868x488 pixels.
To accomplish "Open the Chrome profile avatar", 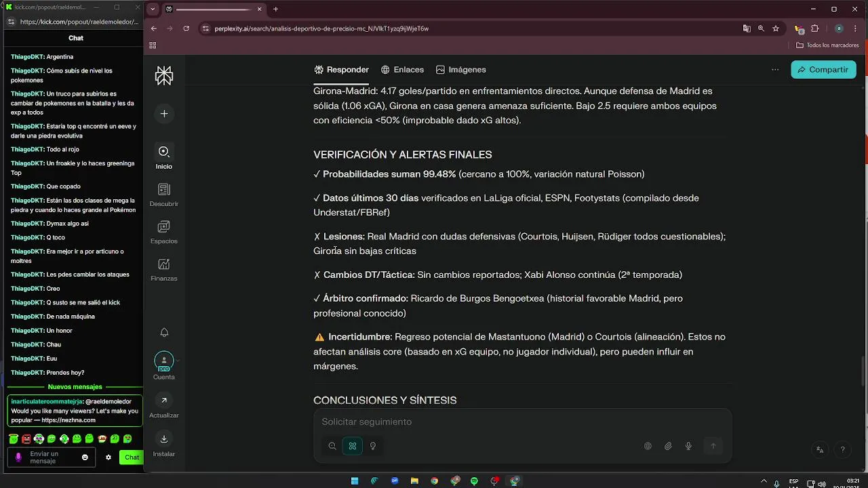I will pyautogui.click(x=839, y=28).
